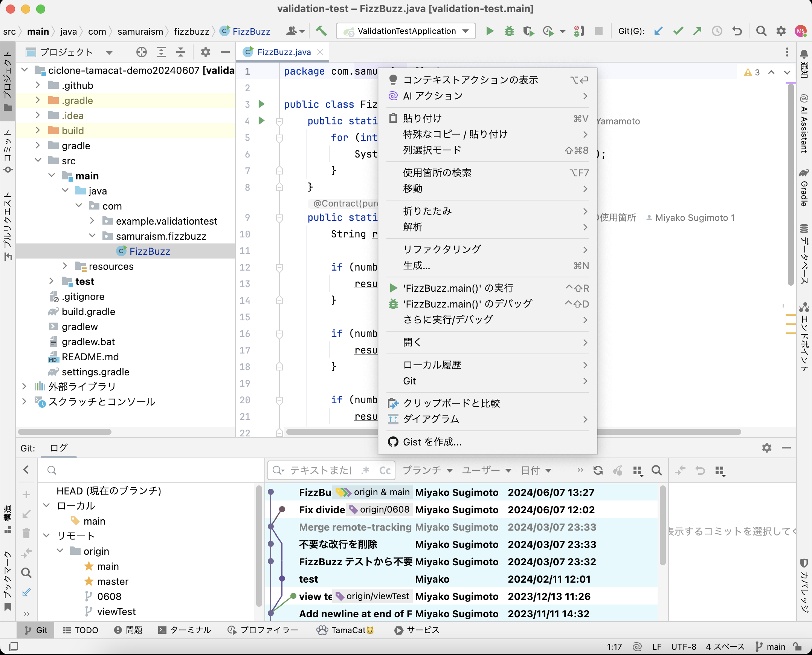
Task: Click the samuraism breadcrumb
Action: (140, 31)
